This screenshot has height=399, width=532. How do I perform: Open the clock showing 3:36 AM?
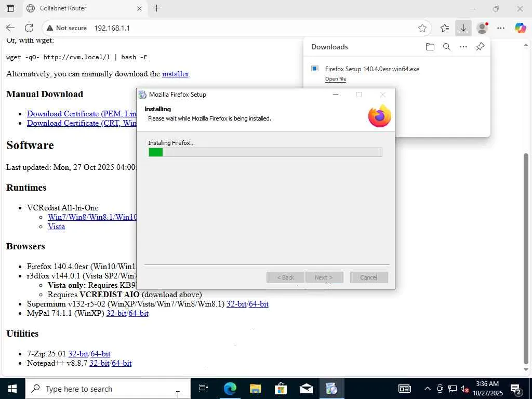point(487,389)
